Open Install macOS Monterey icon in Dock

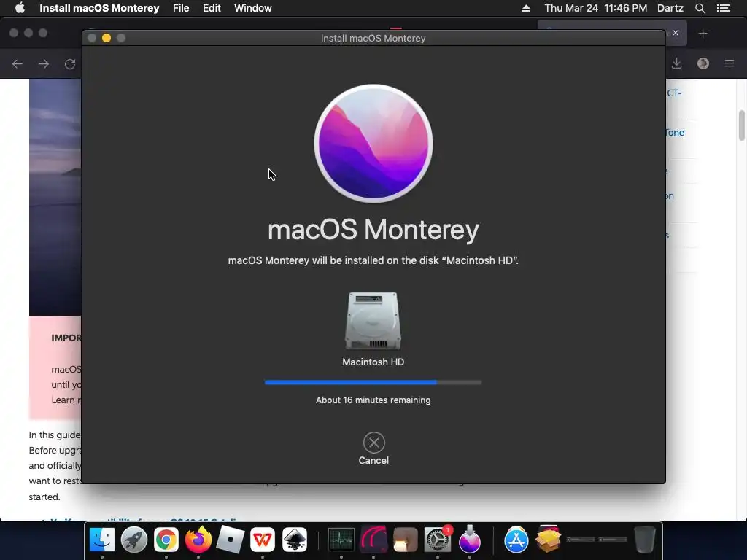tap(470, 539)
